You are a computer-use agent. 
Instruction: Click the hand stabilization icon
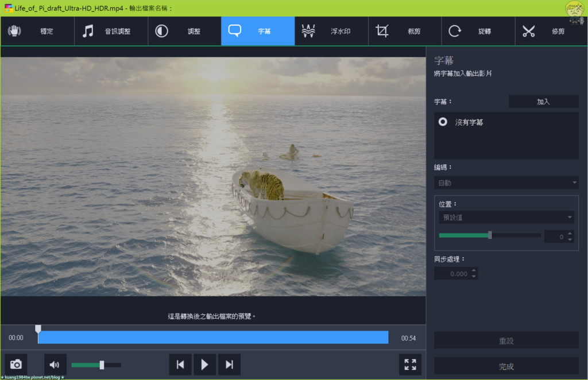tap(14, 31)
